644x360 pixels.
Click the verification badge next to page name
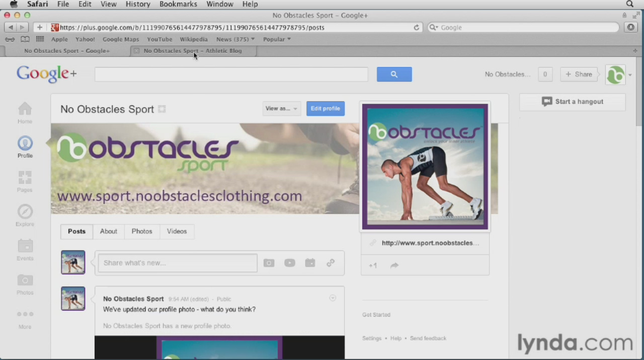pyautogui.click(x=162, y=109)
